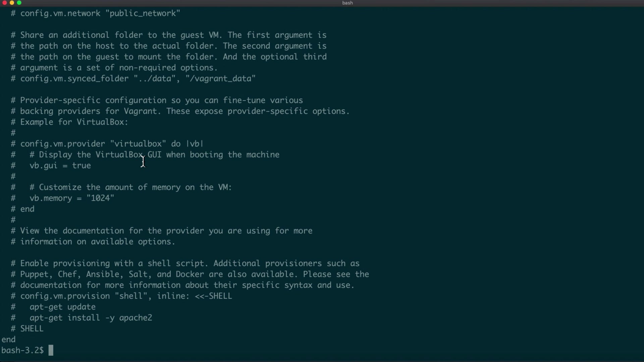The image size is (644, 362).
Task: Click the config.vm.provision text
Action: (x=65, y=296)
